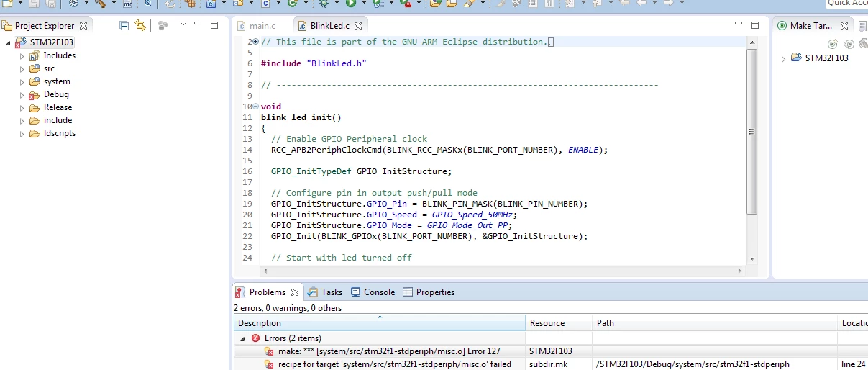Expand the Debug folder
The height and width of the screenshot is (370, 868).
coord(22,94)
